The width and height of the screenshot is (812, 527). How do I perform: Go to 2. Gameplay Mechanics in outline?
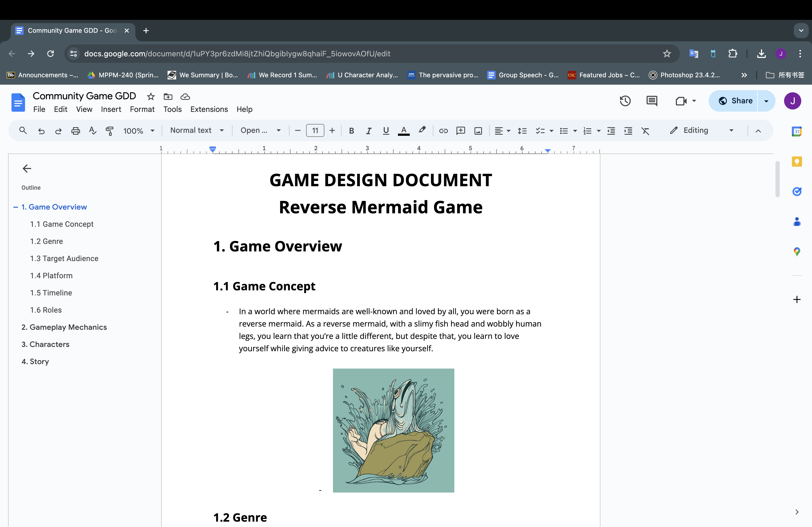tap(64, 327)
